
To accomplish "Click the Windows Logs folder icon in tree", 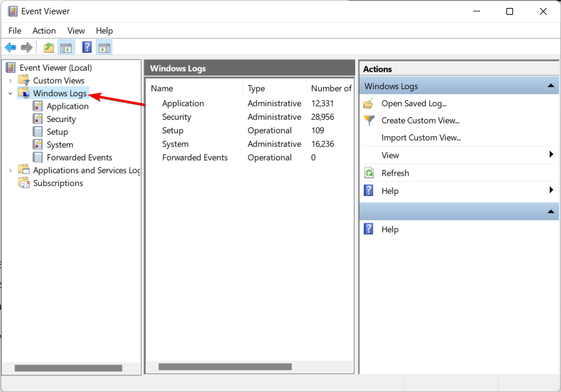I will tap(24, 93).
